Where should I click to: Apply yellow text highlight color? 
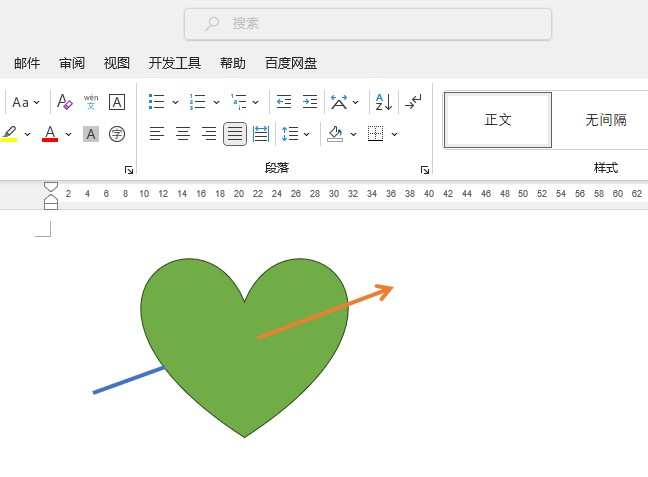[x=10, y=134]
